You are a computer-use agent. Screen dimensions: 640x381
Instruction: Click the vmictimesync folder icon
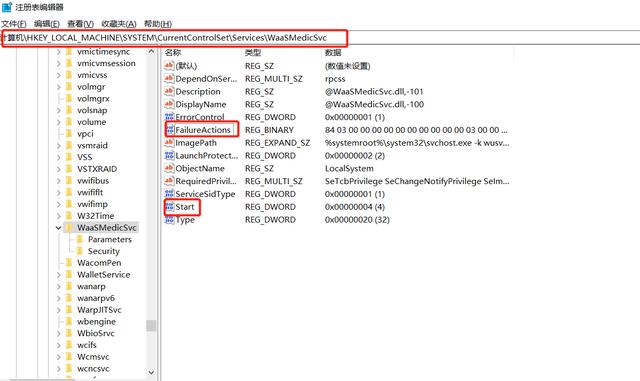pyautogui.click(x=69, y=51)
